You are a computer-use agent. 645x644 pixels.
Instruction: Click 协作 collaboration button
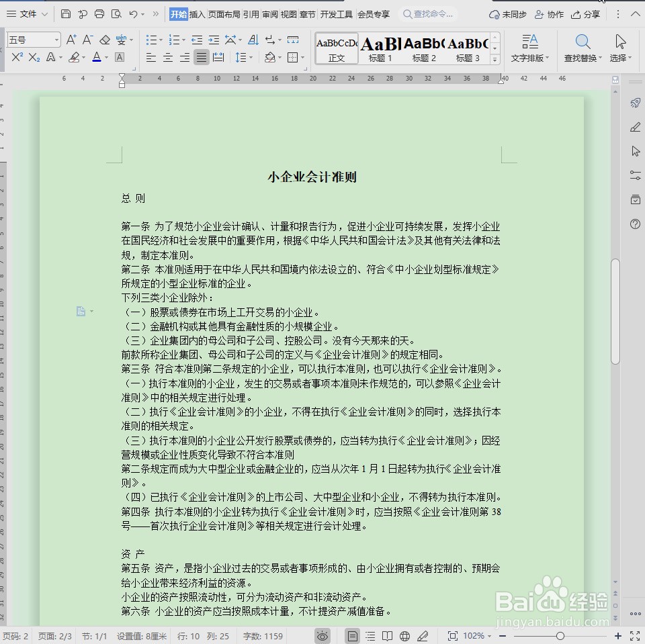coord(549,14)
